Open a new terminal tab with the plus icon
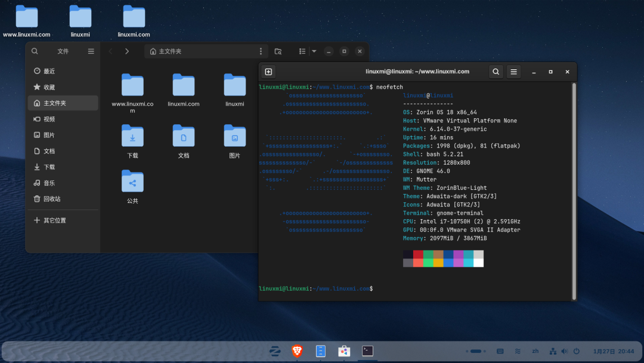 click(x=268, y=71)
